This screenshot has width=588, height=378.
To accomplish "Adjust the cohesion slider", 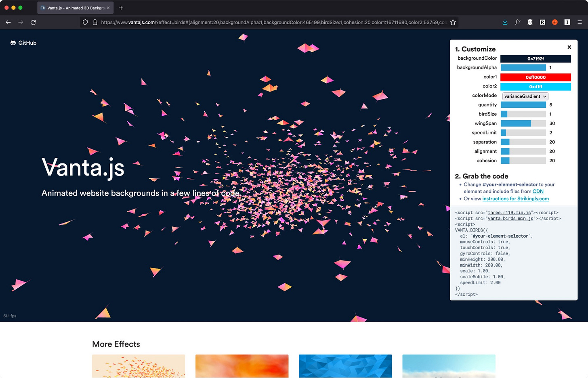I will (x=523, y=161).
